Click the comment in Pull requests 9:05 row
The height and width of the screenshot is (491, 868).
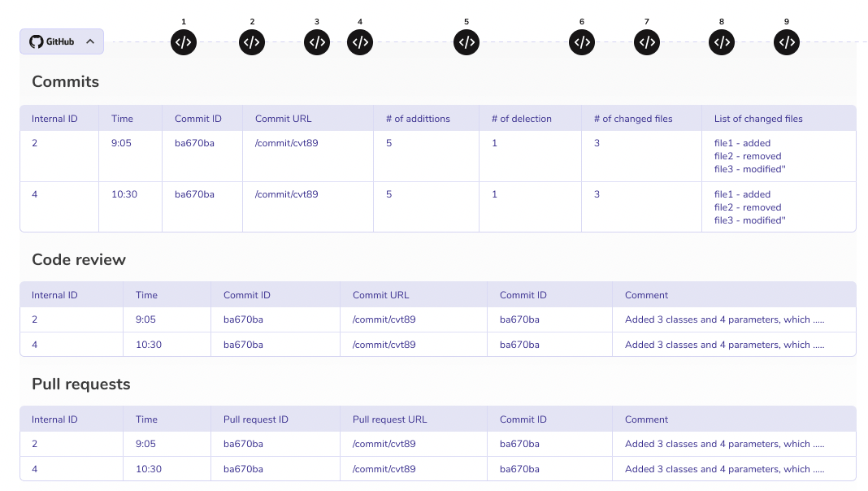pos(725,444)
